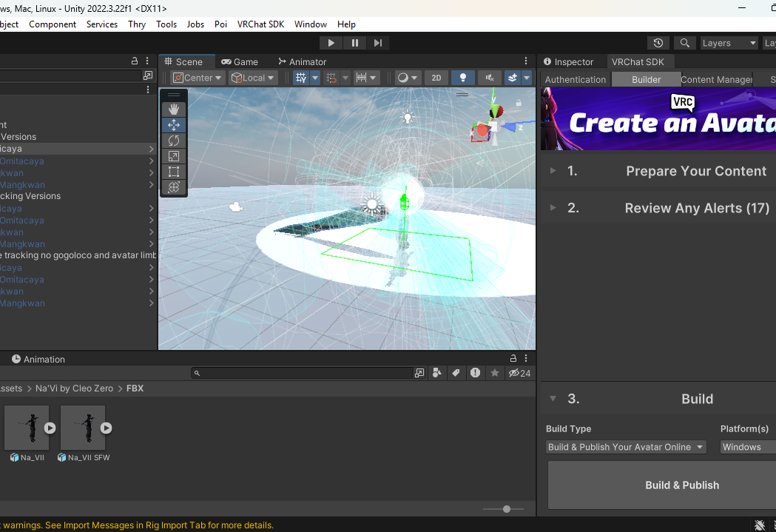Click the Step frame button

pos(378,43)
